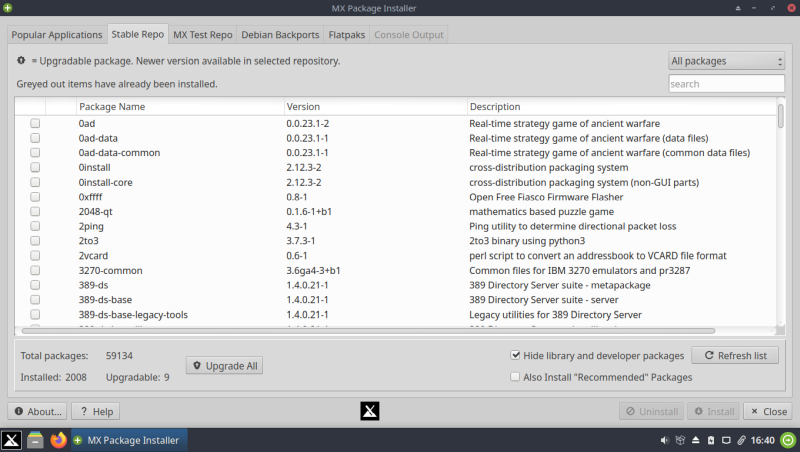Click the Upgrade All button
800x452 pixels.
(x=224, y=366)
